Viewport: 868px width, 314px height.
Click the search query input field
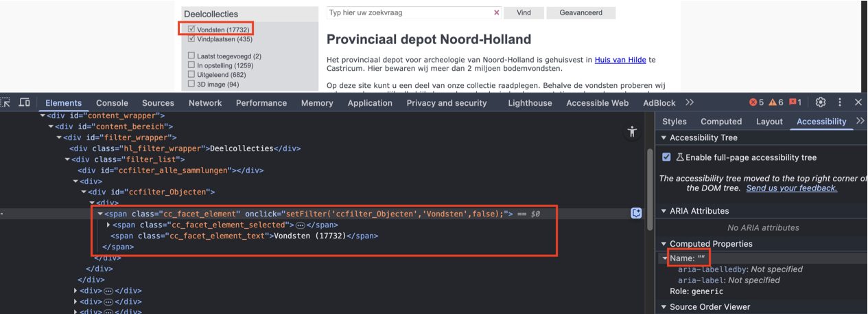click(409, 12)
